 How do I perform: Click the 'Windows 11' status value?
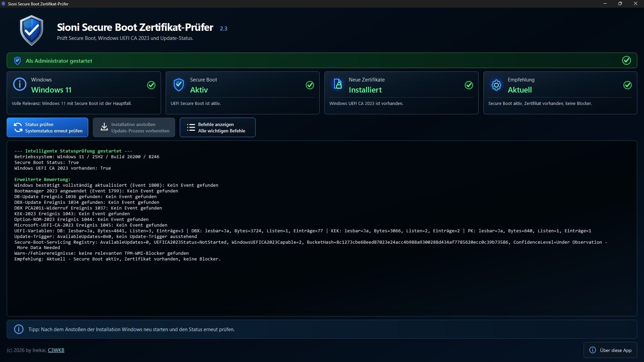coord(51,90)
